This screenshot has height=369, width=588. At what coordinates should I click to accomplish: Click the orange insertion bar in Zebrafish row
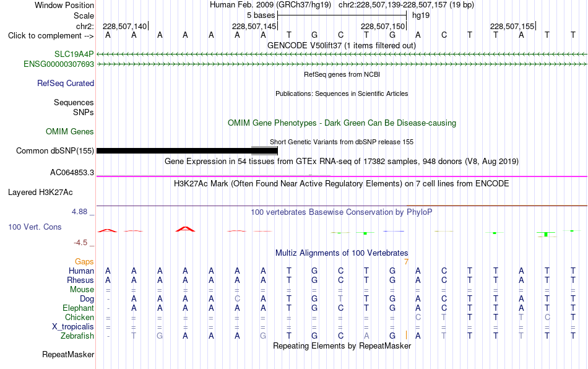(406, 335)
